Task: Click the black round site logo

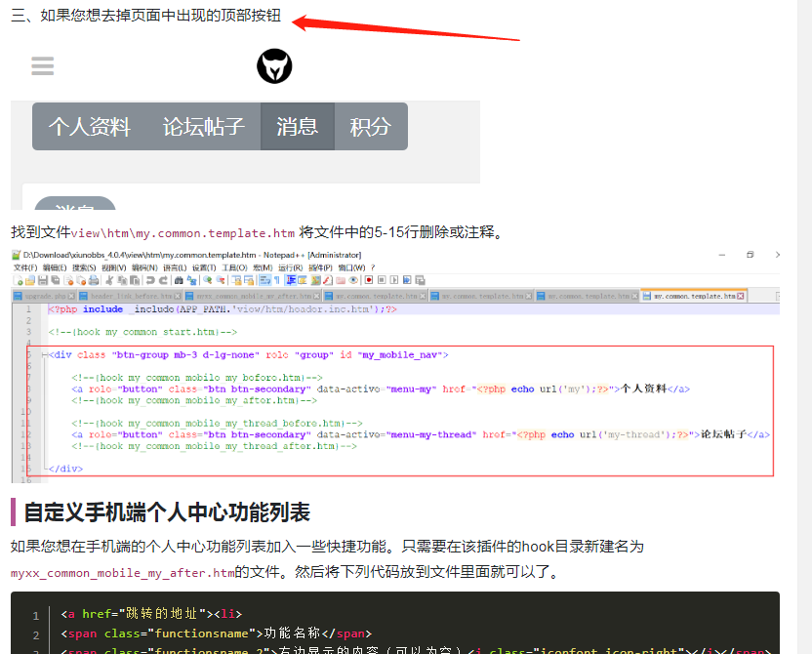Action: point(274,66)
